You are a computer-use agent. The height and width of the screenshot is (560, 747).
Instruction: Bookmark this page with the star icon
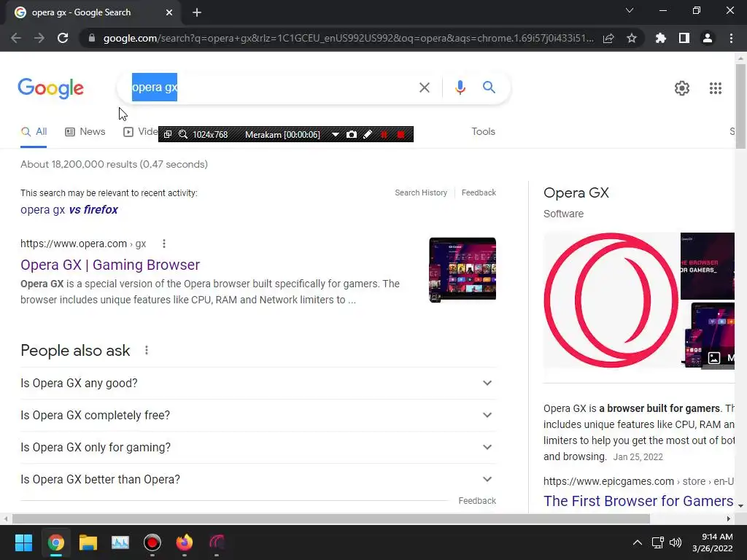click(x=632, y=38)
